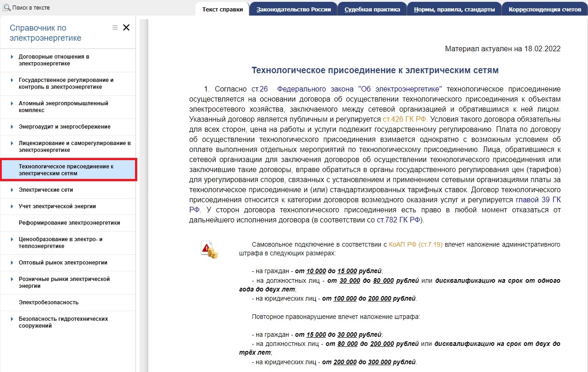Open the Корреспонденция счетов tab
The image size is (588, 372).
point(545,9)
